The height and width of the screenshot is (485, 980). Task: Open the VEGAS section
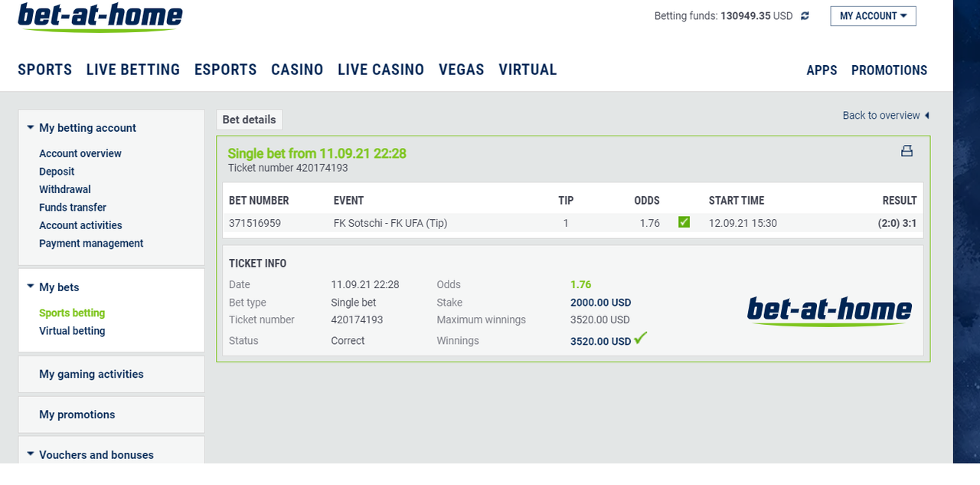462,70
